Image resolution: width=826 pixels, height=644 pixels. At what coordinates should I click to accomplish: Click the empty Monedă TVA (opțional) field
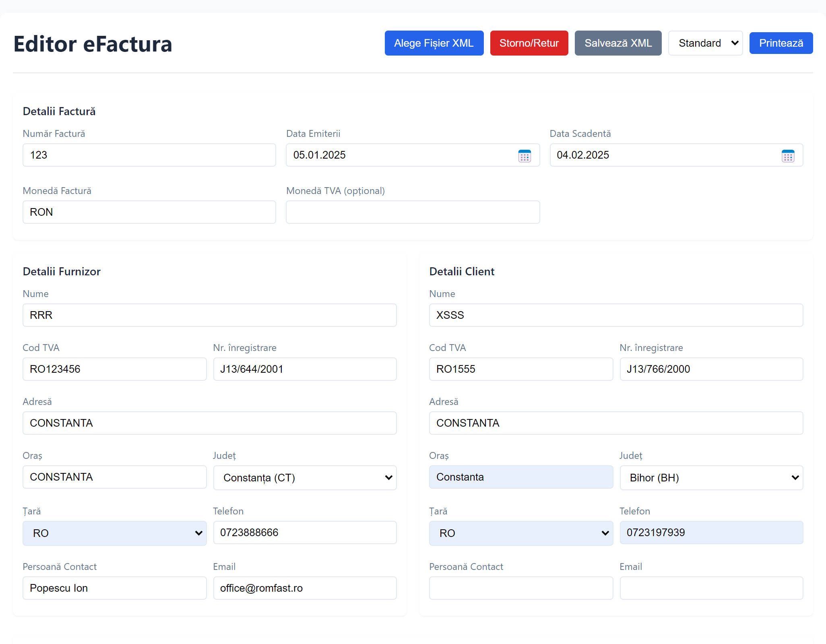pyautogui.click(x=413, y=212)
